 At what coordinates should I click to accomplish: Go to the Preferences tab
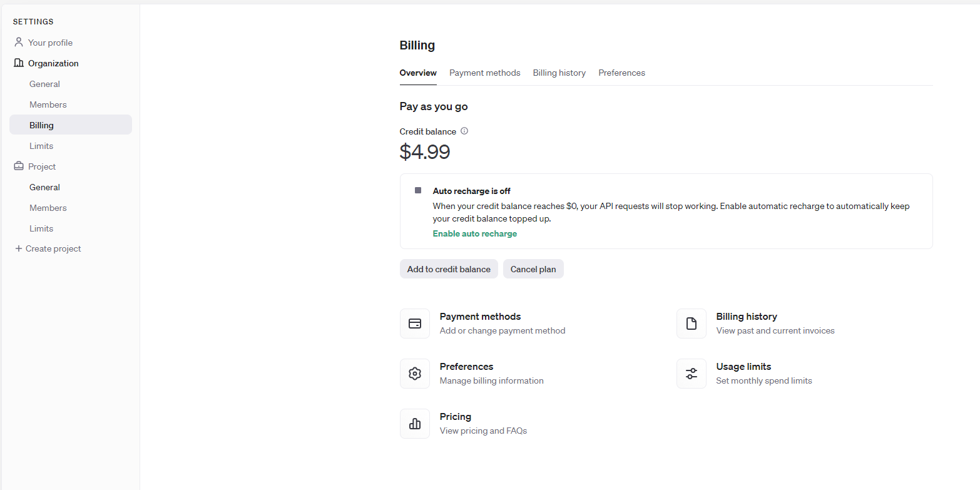(621, 73)
